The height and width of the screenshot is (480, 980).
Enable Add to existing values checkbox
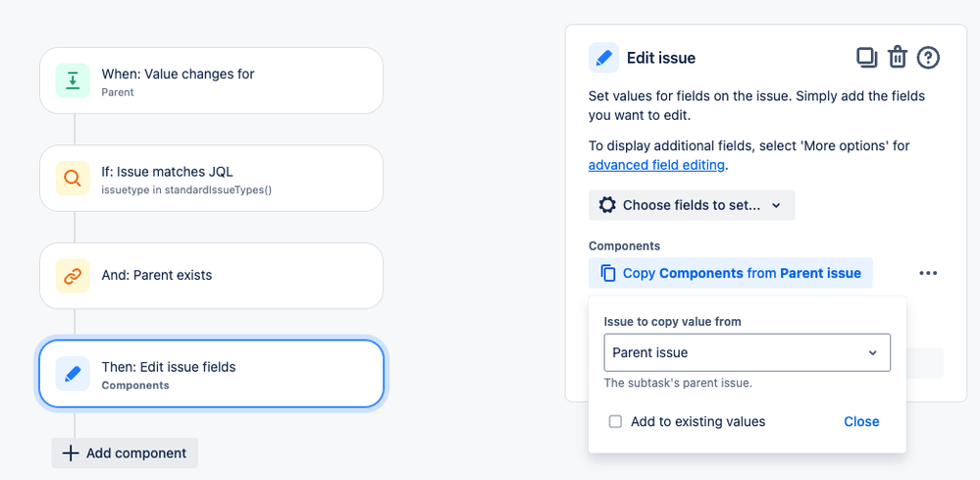[616, 422]
